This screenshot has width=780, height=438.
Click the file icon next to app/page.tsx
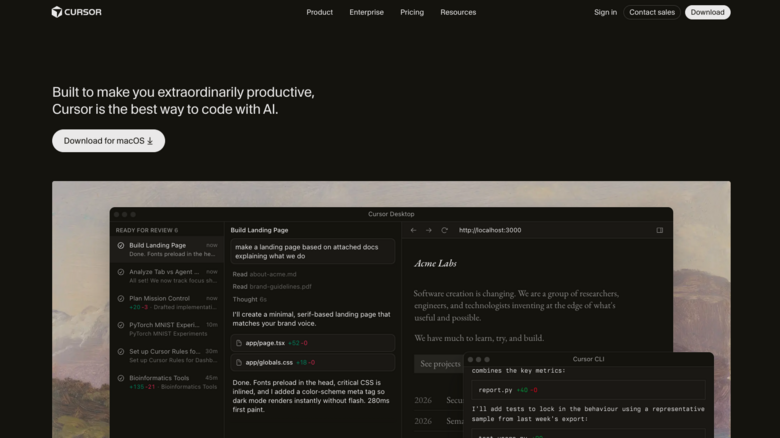[239, 343]
